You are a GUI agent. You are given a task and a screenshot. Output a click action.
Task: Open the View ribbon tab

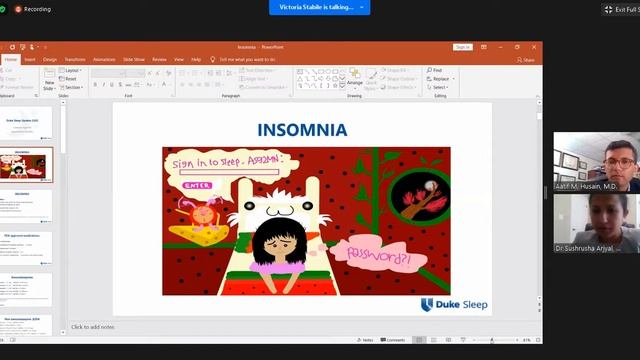(179, 60)
